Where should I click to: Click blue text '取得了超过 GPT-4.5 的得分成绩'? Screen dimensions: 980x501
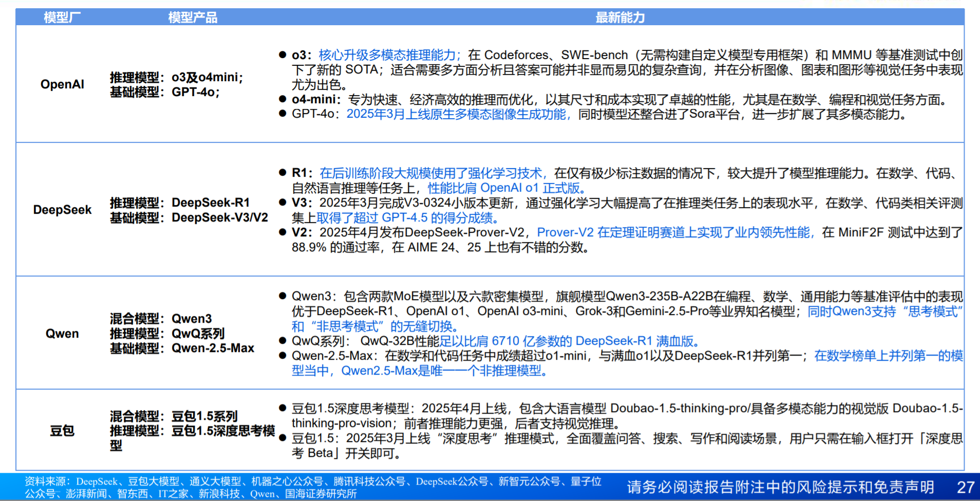(405, 218)
